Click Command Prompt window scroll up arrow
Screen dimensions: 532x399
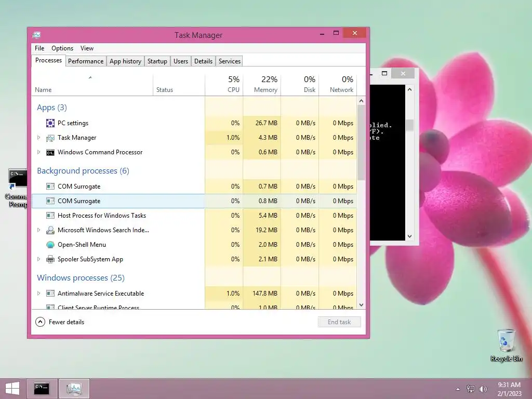(409, 89)
